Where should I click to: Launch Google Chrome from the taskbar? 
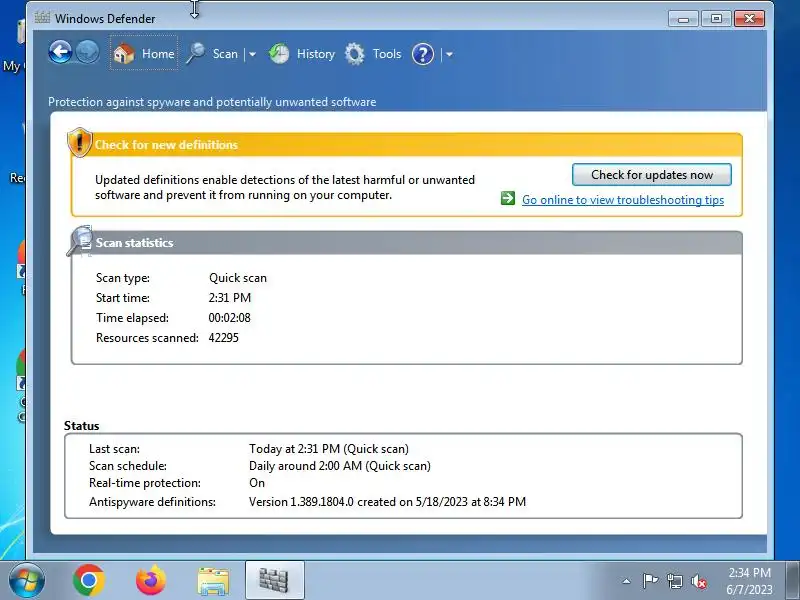click(89, 580)
